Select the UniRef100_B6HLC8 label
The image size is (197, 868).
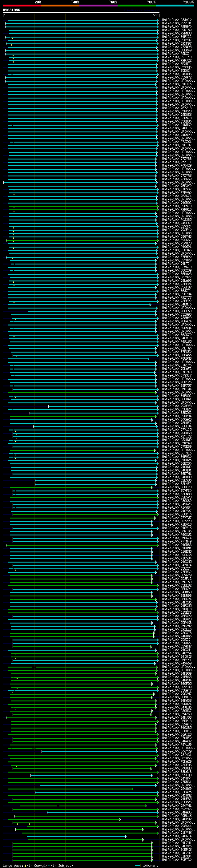[176, 487]
